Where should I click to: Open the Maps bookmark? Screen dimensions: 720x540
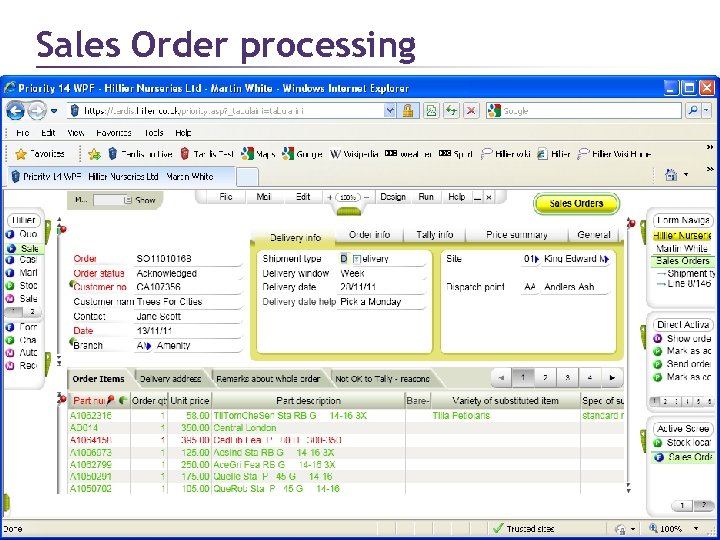point(258,154)
